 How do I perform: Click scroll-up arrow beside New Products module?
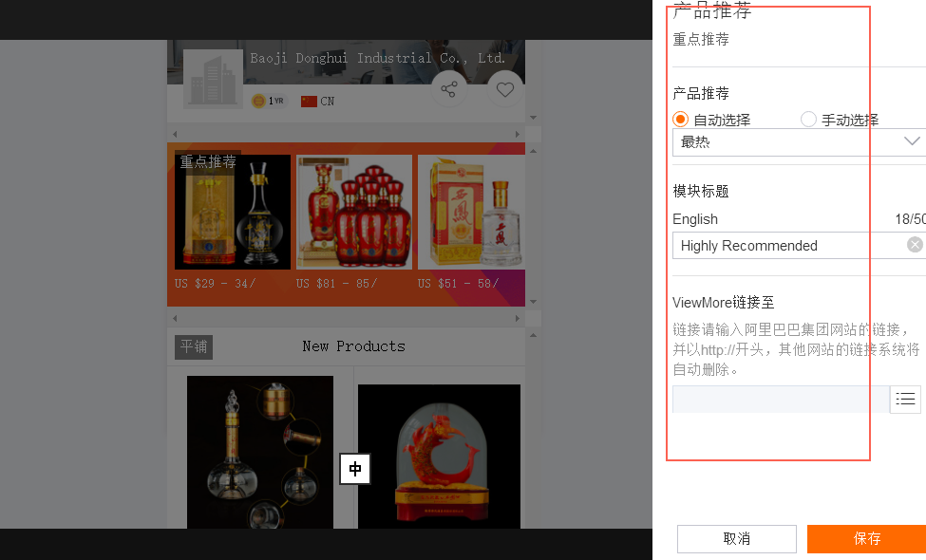point(533,335)
